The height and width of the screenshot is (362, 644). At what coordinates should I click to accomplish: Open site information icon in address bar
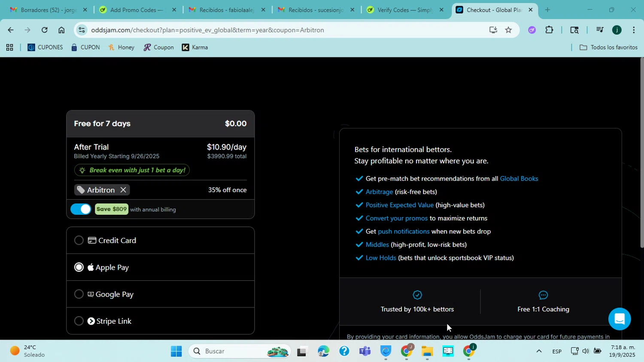tap(82, 30)
